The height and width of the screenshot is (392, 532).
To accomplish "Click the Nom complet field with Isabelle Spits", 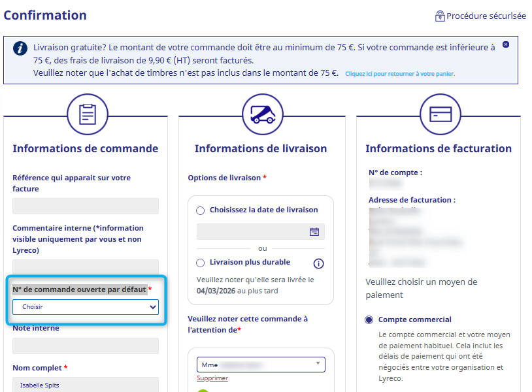I will click(86, 385).
